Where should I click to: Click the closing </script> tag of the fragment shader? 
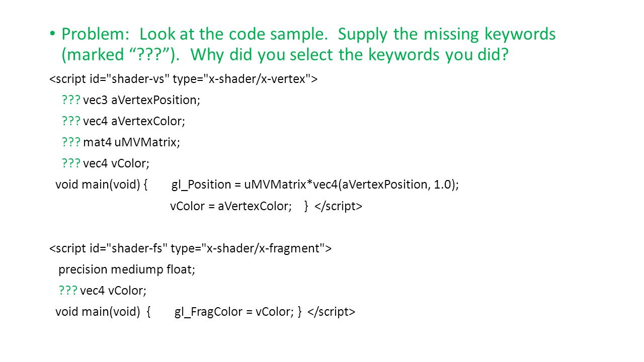pos(332,312)
